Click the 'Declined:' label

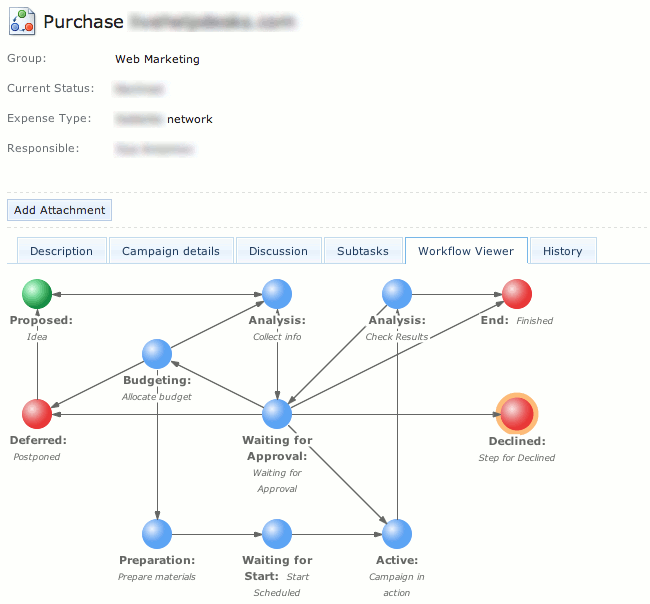517,441
